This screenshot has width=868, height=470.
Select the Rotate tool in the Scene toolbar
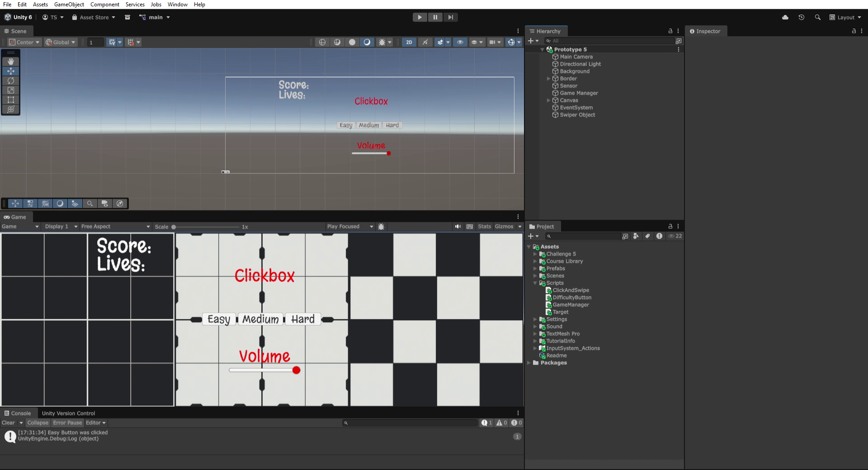pos(11,80)
